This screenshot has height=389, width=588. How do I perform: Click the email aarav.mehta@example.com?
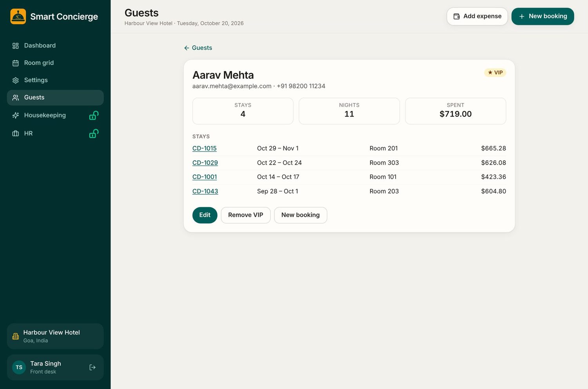tap(232, 86)
